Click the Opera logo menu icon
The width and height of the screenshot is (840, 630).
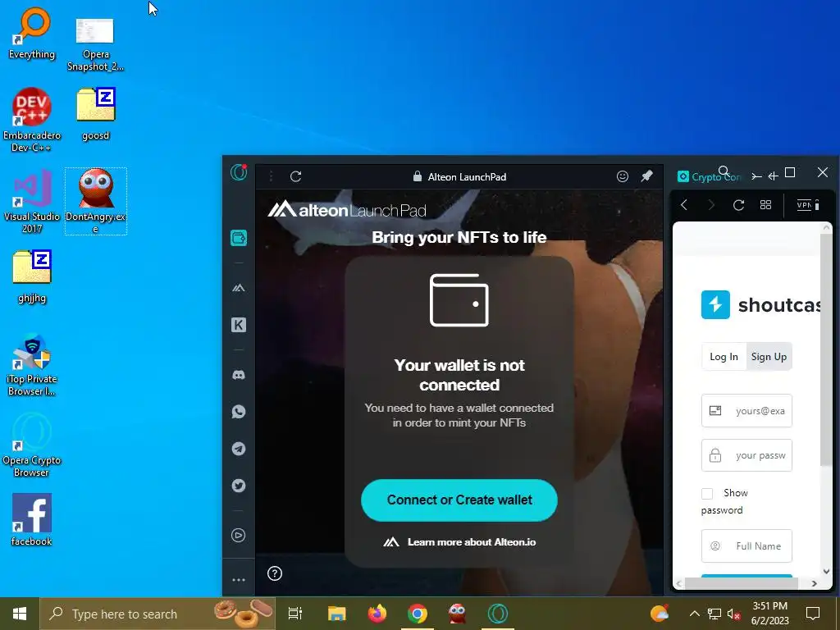[x=239, y=172]
